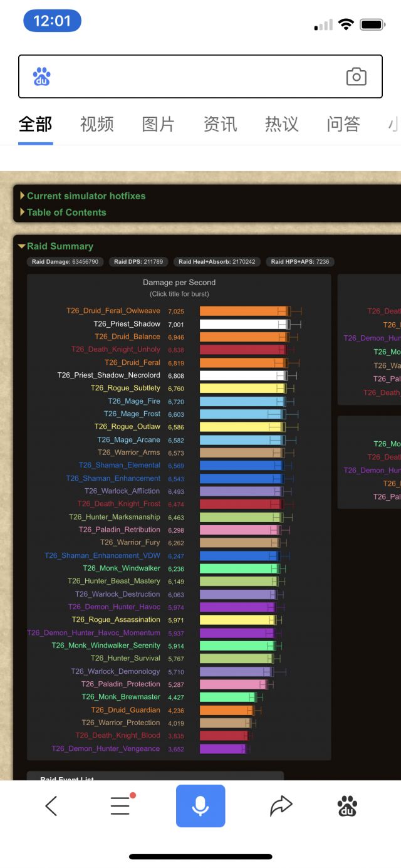Switch to the 图片 tab
401x868 pixels.
coord(158,124)
